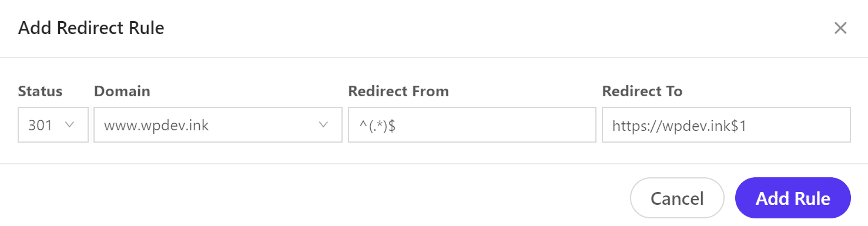Click the https://wpdev.ink$1 destination text
This screenshot has height=226, width=868.
pyautogui.click(x=679, y=126)
